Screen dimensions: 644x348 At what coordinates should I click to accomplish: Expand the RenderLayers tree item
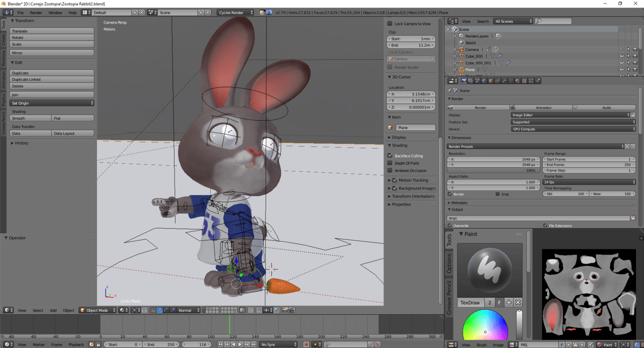tap(455, 36)
